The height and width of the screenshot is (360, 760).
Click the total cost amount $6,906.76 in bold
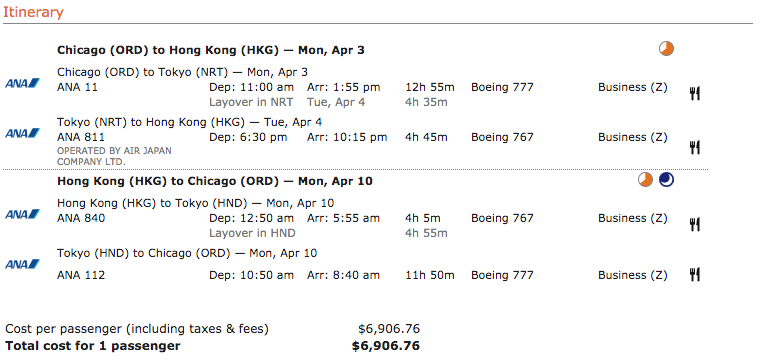click(386, 346)
